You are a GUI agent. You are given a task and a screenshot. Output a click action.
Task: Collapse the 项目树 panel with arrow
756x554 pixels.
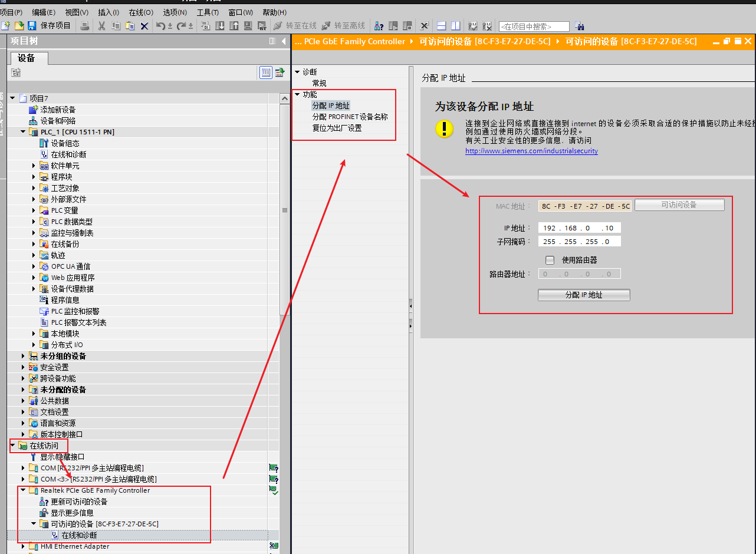(284, 41)
